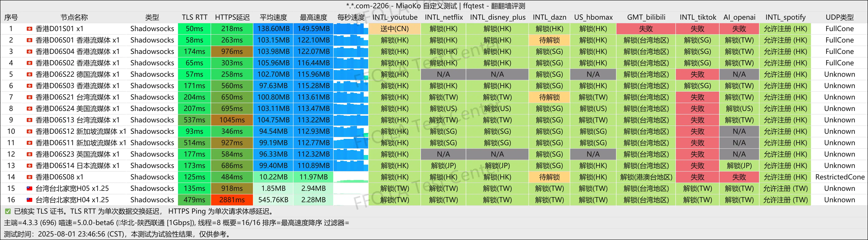Click the 1045ms HTTPS latency cell
868x240 pixels.
tap(232, 120)
